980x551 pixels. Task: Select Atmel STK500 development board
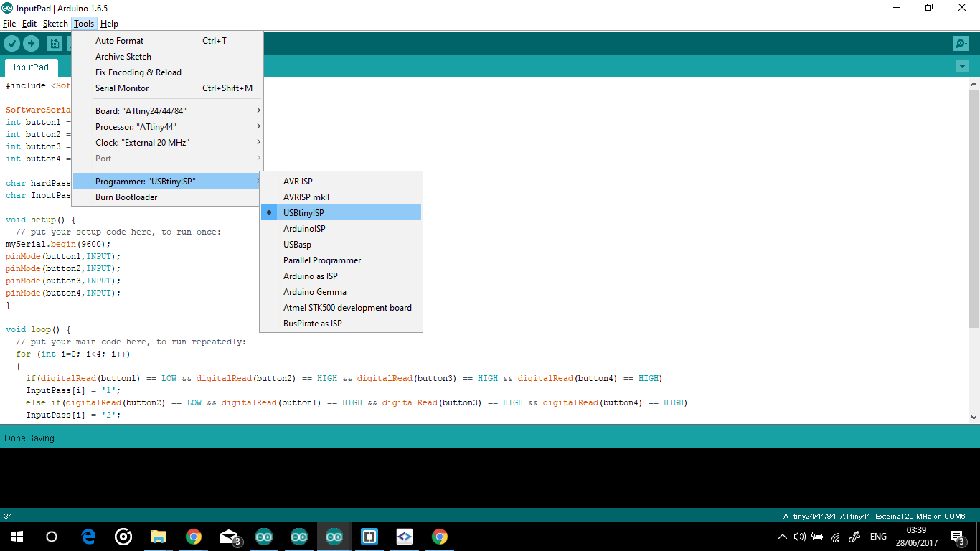pos(341,308)
